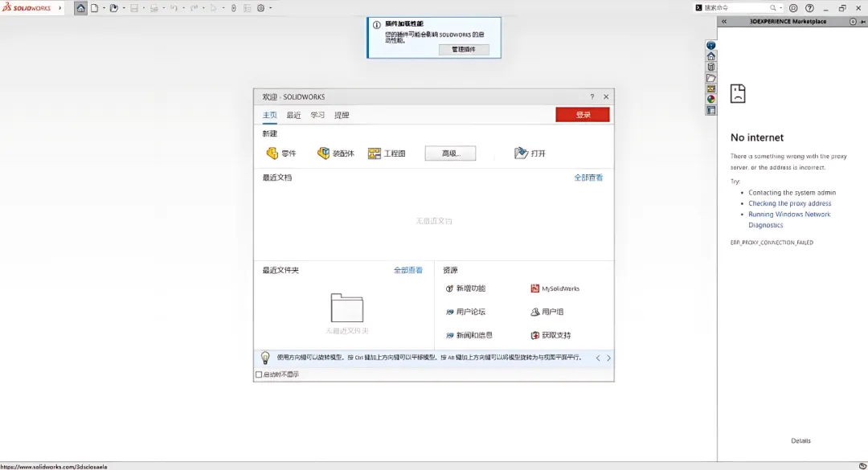Click the red 登录 button
The height and width of the screenshot is (470, 868).
(583, 115)
